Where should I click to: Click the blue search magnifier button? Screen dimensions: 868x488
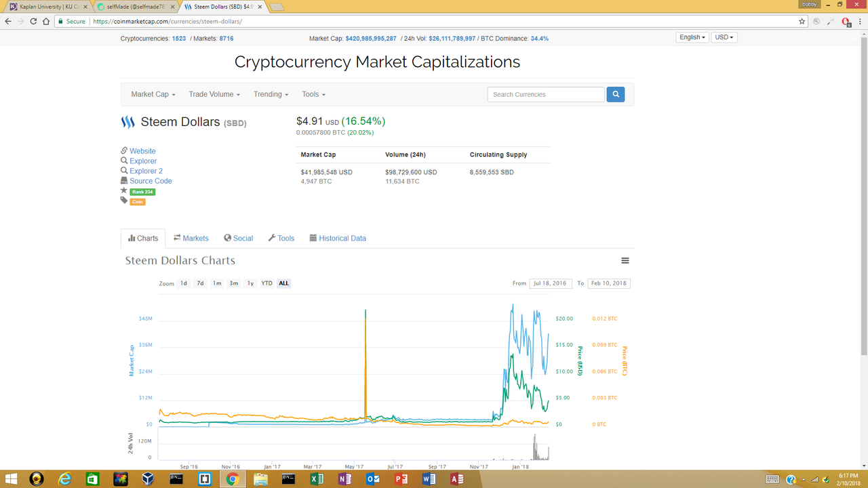tap(615, 94)
